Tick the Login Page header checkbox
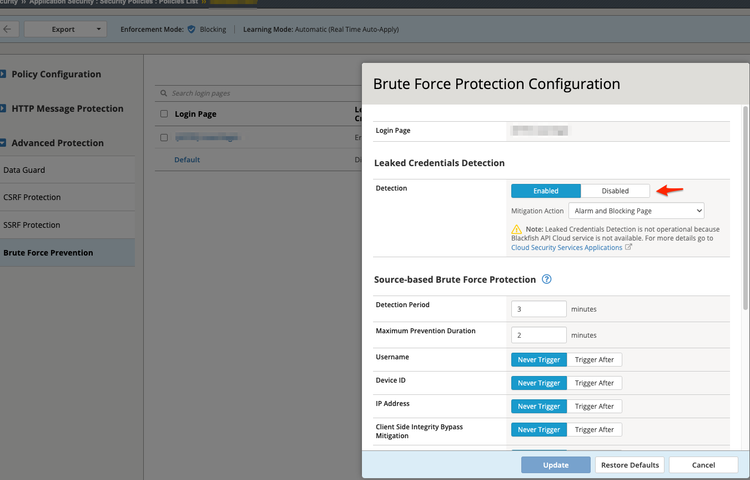750x480 pixels. point(164,114)
